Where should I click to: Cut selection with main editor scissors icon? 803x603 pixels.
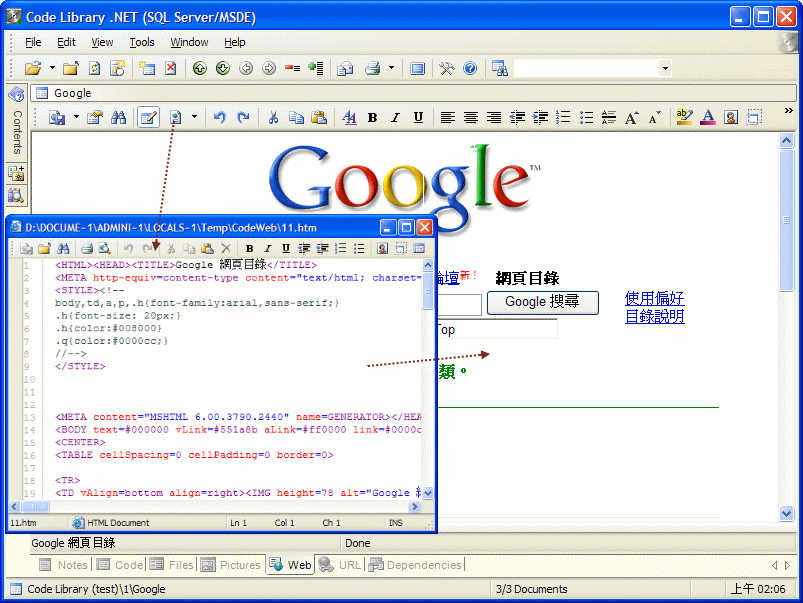[x=273, y=117]
